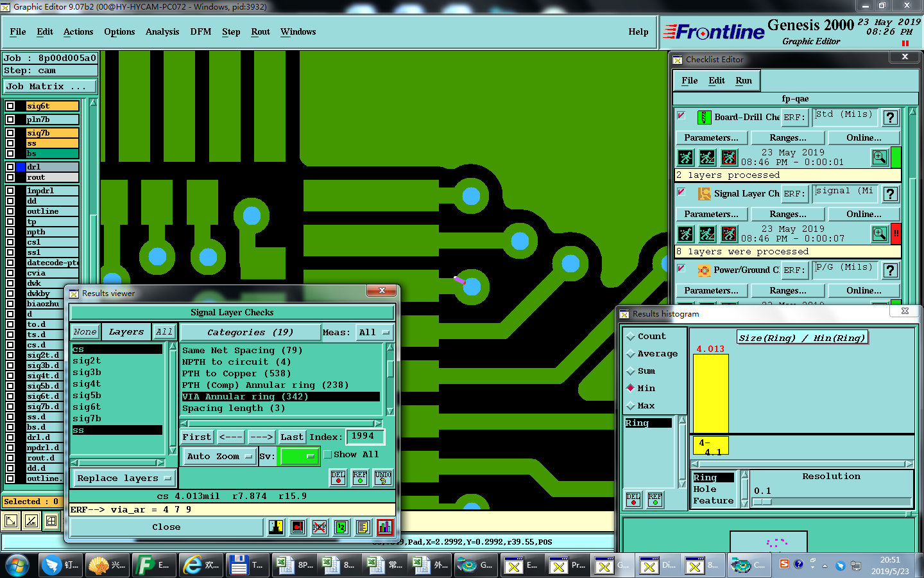924x578 pixels.
Task: Open the Meas: All dropdown
Action: click(374, 333)
